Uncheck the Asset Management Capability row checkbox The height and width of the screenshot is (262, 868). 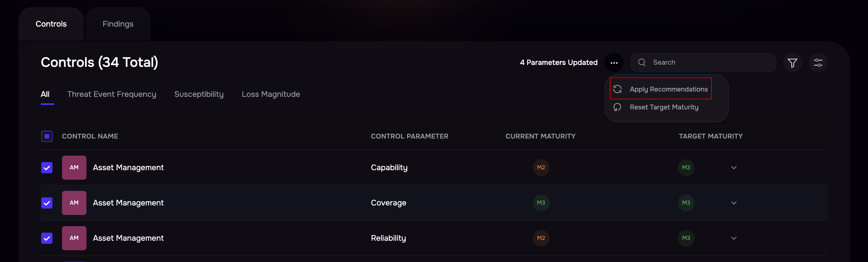click(x=47, y=167)
